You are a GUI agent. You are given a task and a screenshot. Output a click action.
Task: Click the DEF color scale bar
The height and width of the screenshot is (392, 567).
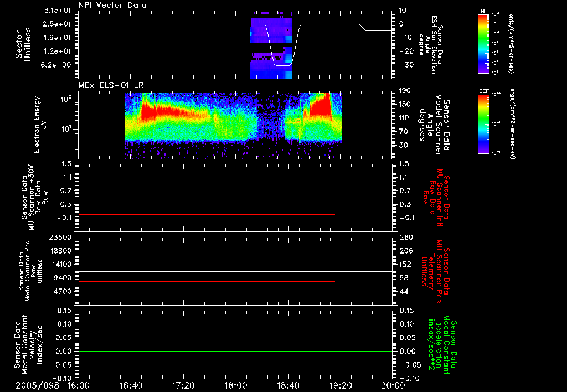pyautogui.click(x=483, y=123)
